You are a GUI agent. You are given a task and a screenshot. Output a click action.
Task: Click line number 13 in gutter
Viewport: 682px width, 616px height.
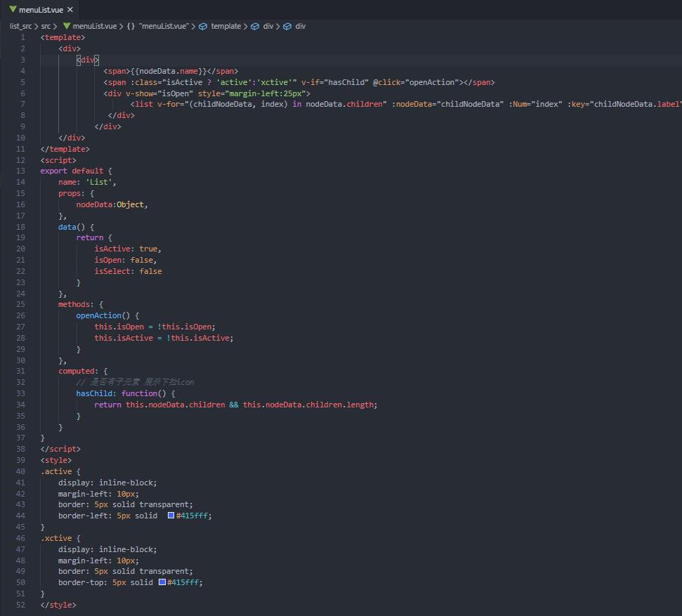click(x=20, y=171)
